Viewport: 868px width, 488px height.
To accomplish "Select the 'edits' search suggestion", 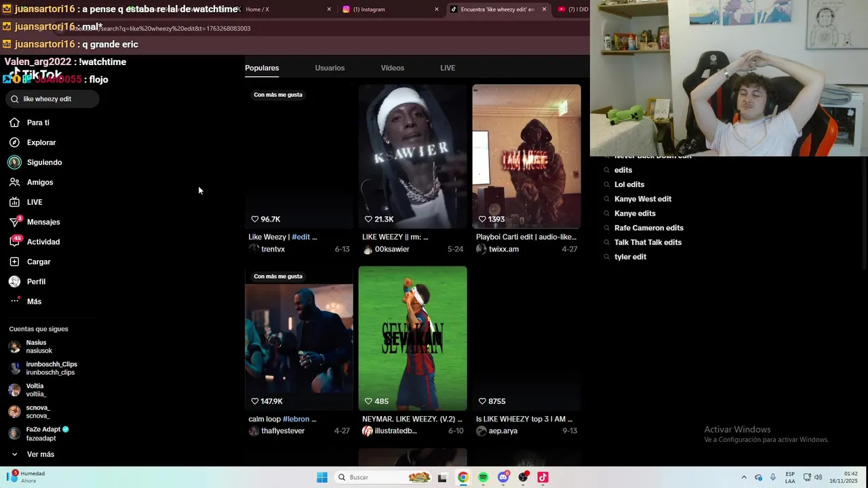I will tap(623, 170).
